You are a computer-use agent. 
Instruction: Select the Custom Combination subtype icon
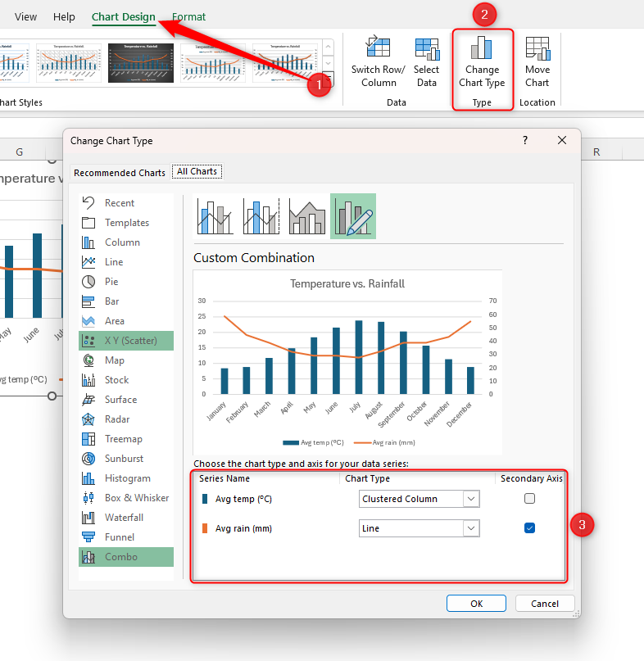pyautogui.click(x=353, y=216)
